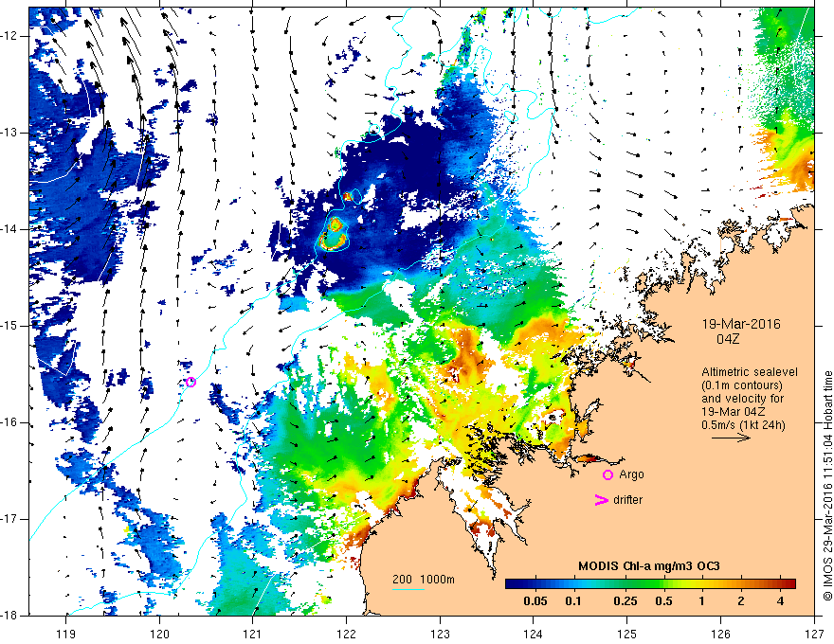Click the colorbar value '2'
The width and height of the screenshot is (834, 644).
tap(741, 601)
